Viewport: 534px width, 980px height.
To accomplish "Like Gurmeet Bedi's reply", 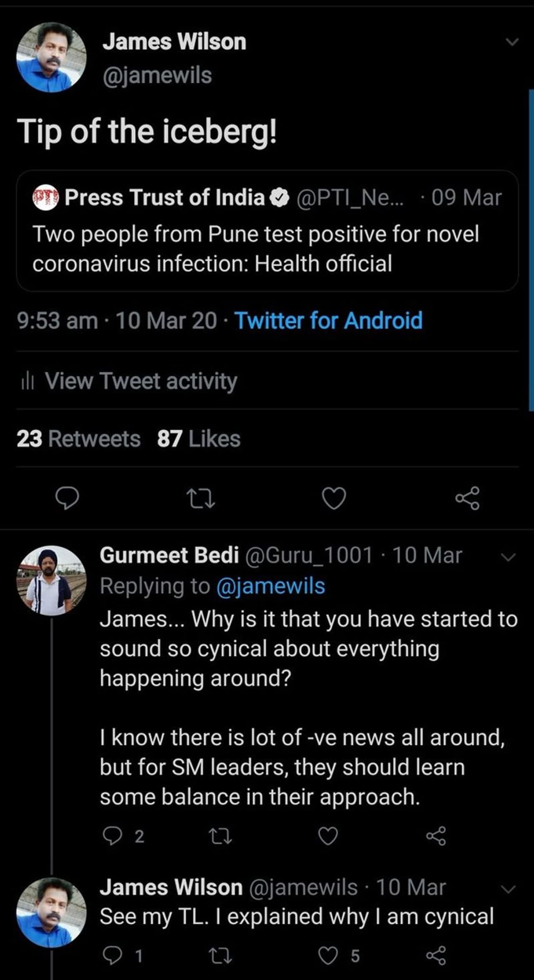I will click(328, 836).
